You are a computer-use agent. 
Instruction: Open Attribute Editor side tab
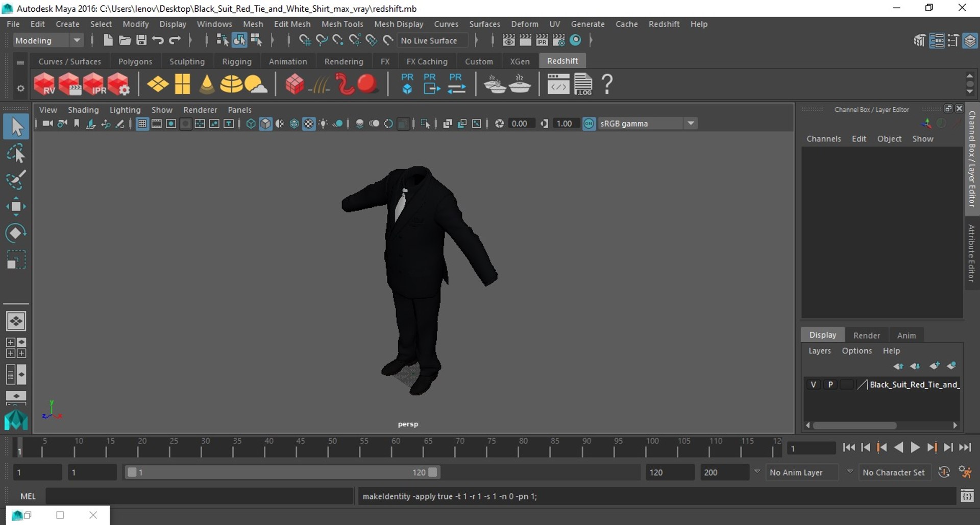(972, 253)
